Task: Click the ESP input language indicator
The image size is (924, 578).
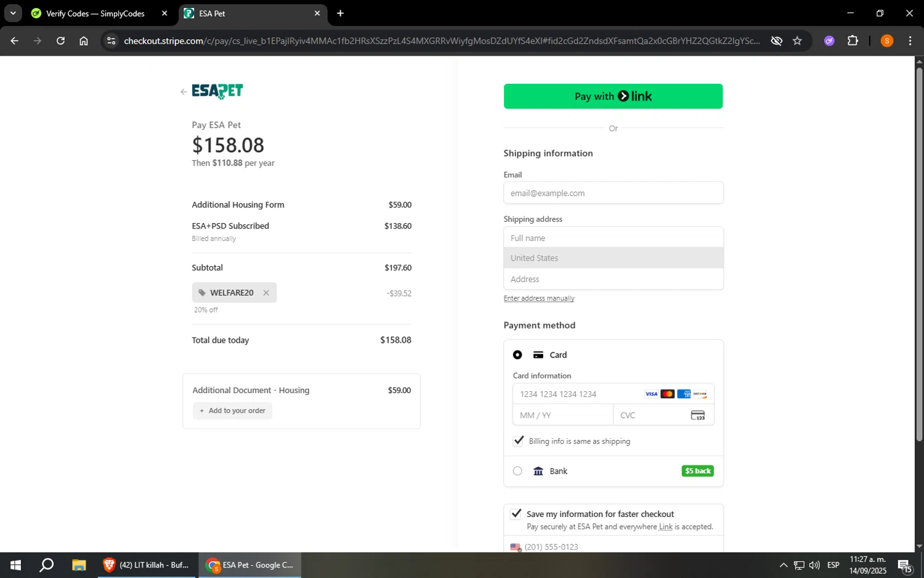Action: click(833, 565)
